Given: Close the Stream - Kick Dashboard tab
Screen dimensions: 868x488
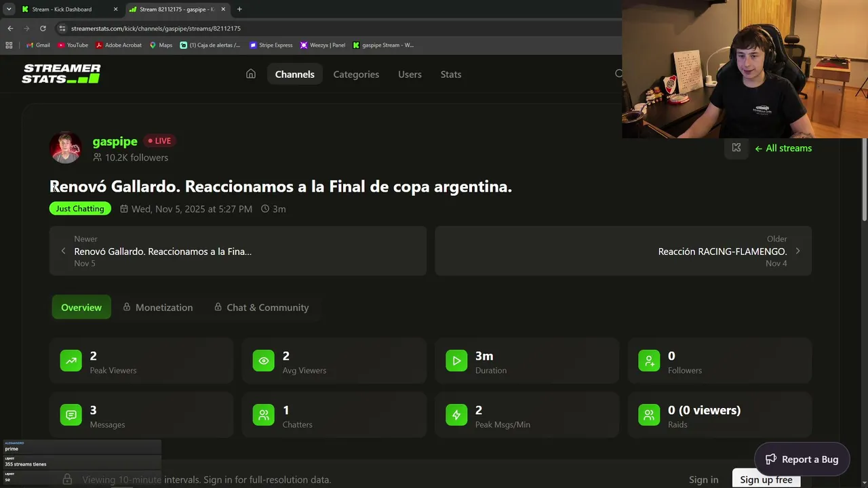Looking at the screenshot, I should point(115,9).
